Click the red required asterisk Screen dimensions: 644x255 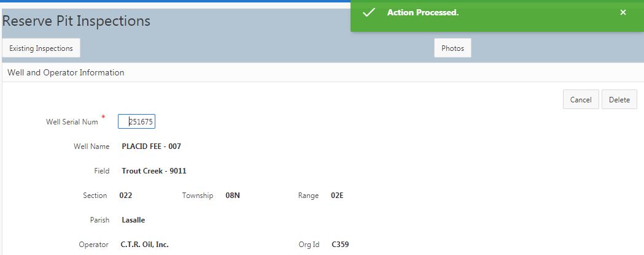[x=103, y=116]
